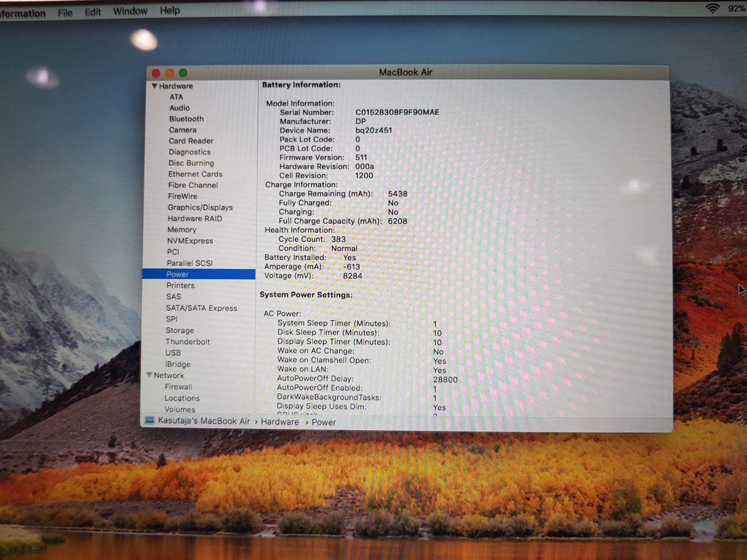The height and width of the screenshot is (560, 747).
Task: Select Memory in the sidebar
Action: (x=182, y=230)
